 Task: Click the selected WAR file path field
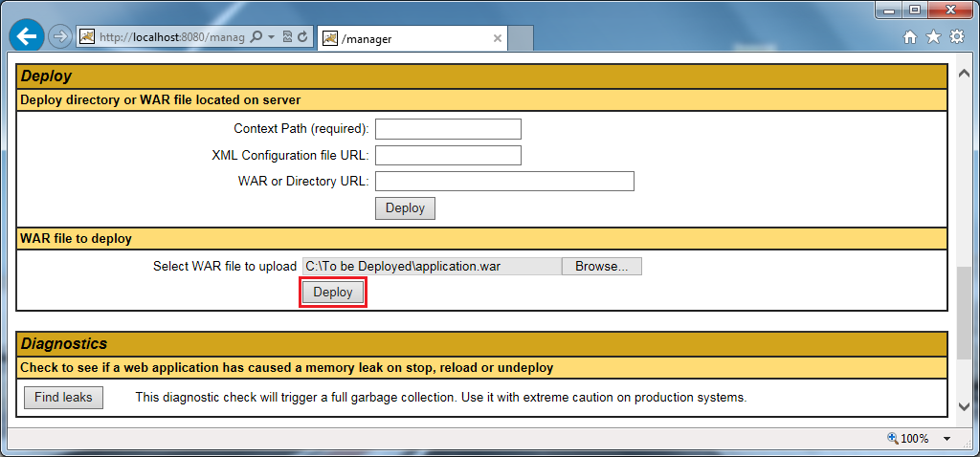click(x=432, y=267)
